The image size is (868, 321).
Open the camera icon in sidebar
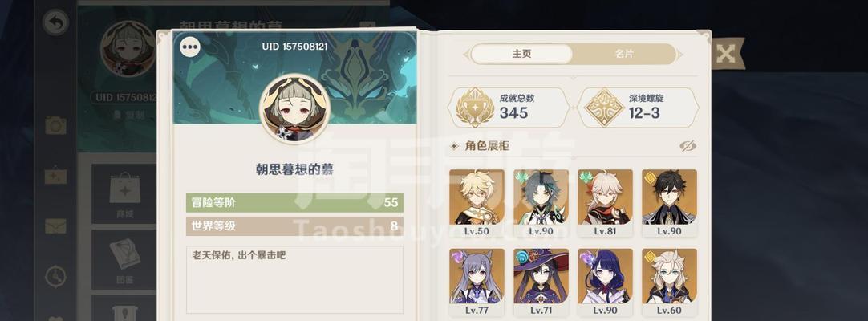(x=55, y=126)
